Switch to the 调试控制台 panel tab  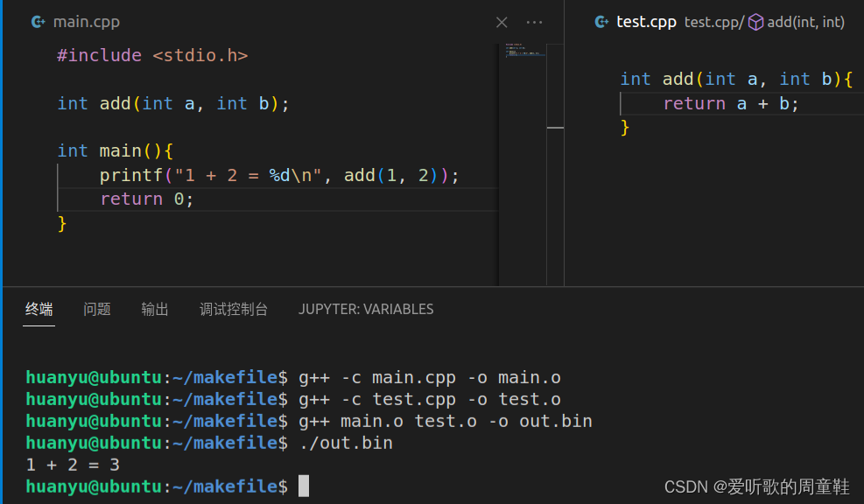234,310
